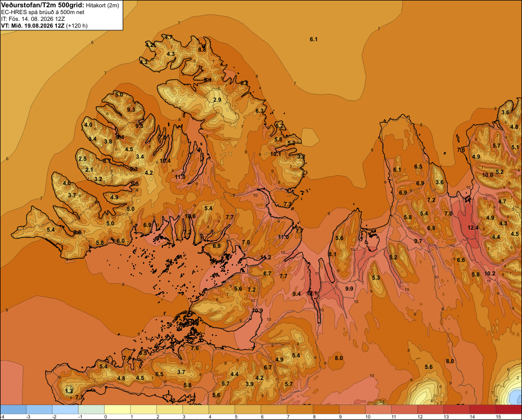Click the 10.4 temperature value
Screen dimensions: 522x420
[165, 161]
